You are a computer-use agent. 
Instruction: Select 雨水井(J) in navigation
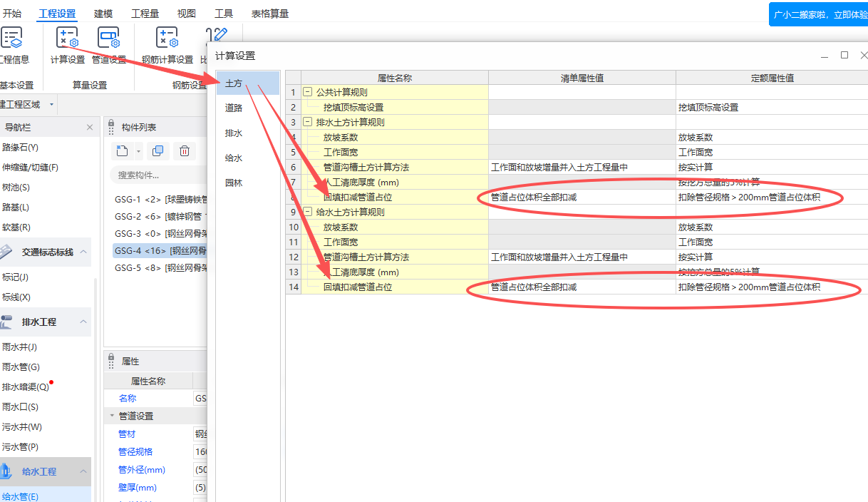pos(19,347)
